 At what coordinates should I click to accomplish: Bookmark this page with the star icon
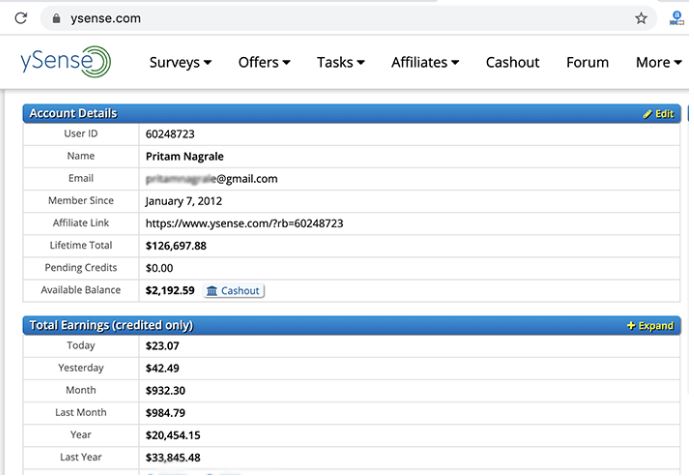pyautogui.click(x=641, y=18)
